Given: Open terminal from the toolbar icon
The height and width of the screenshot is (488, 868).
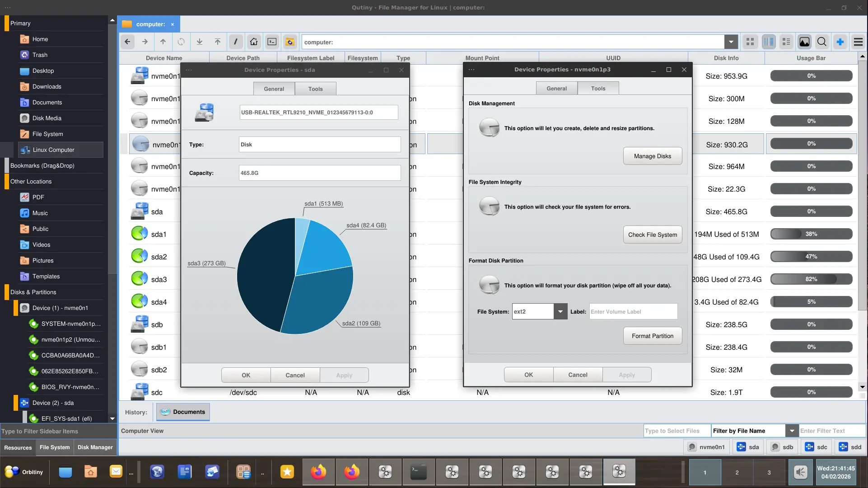Looking at the screenshot, I should pos(272,42).
